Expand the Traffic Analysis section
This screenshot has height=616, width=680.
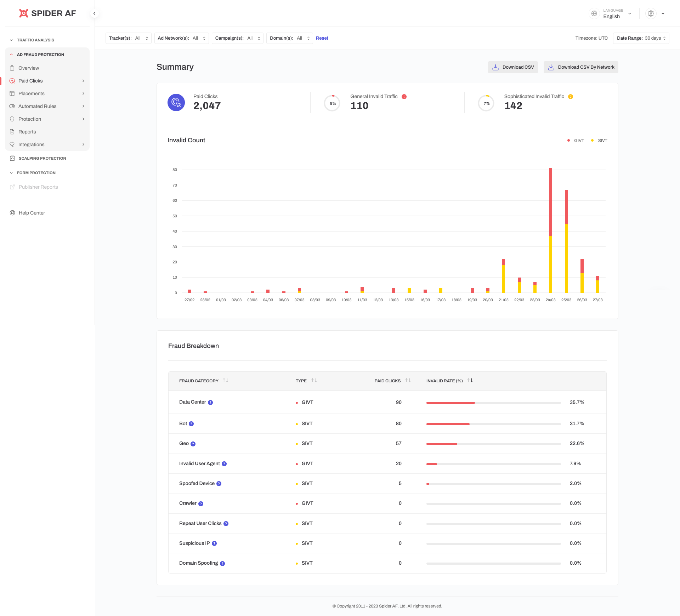[35, 40]
